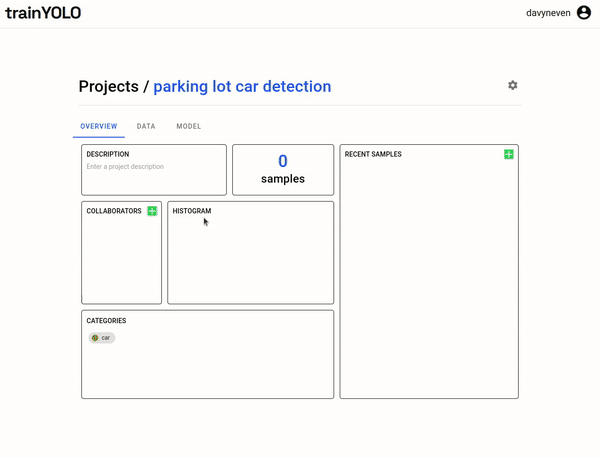Click the Collaborators panel heading

point(114,211)
